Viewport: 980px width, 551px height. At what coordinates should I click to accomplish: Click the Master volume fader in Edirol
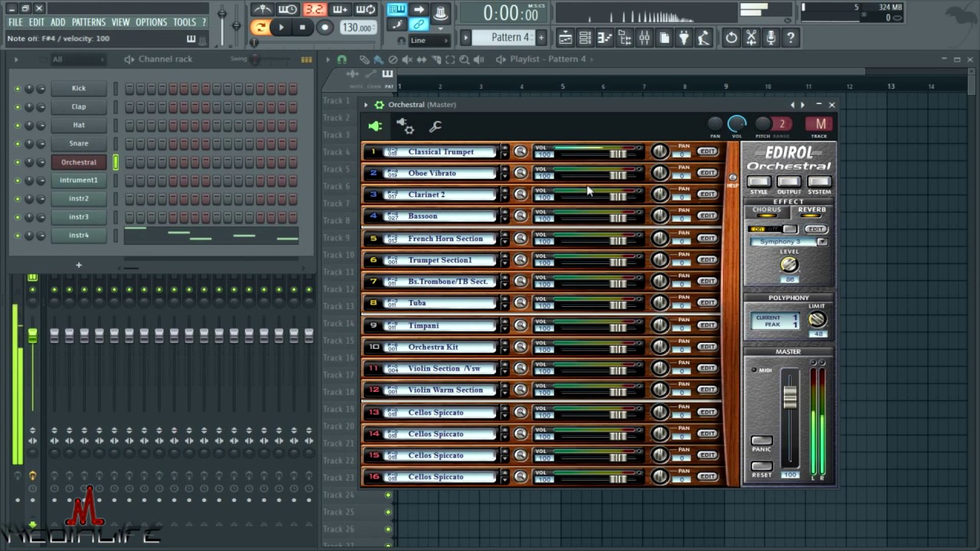(x=789, y=396)
